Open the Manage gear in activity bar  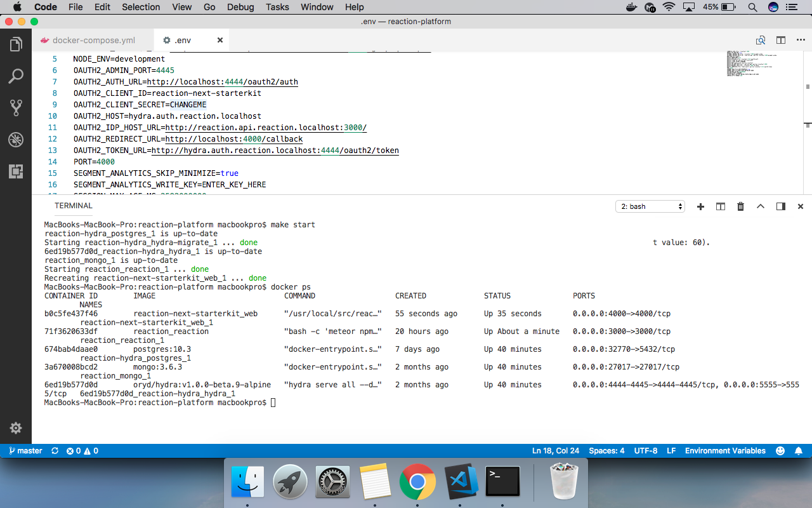click(16, 427)
